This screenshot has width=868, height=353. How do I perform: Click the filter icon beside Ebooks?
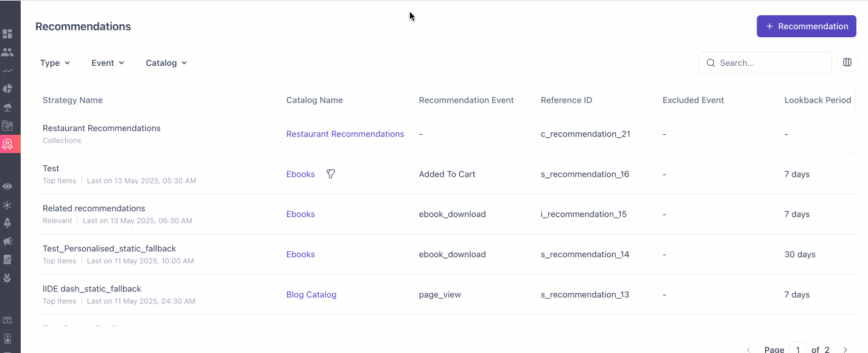pyautogui.click(x=331, y=174)
